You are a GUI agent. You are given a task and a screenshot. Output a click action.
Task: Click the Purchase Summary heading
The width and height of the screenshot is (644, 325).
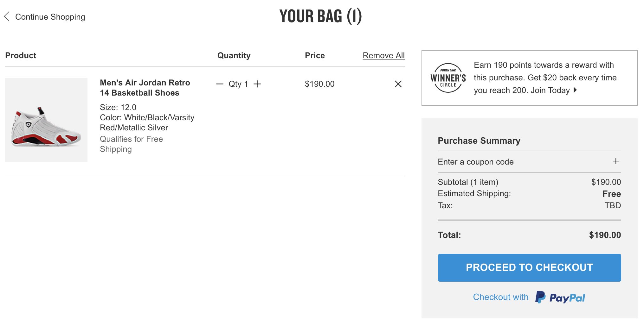(x=479, y=141)
